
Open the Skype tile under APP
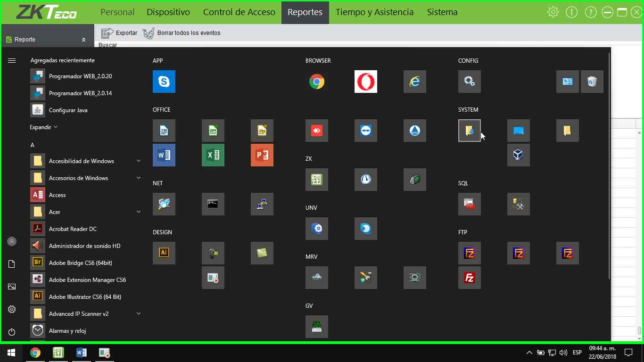click(x=164, y=82)
